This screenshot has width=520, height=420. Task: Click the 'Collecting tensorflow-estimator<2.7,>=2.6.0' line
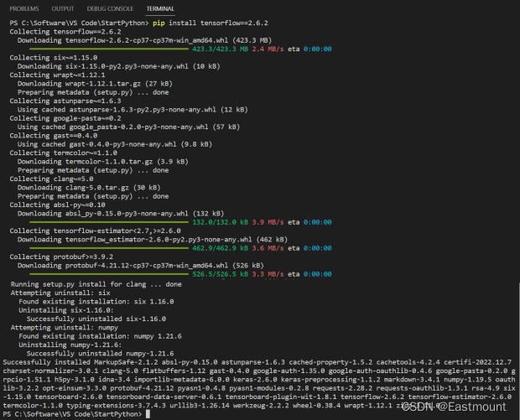(95, 231)
